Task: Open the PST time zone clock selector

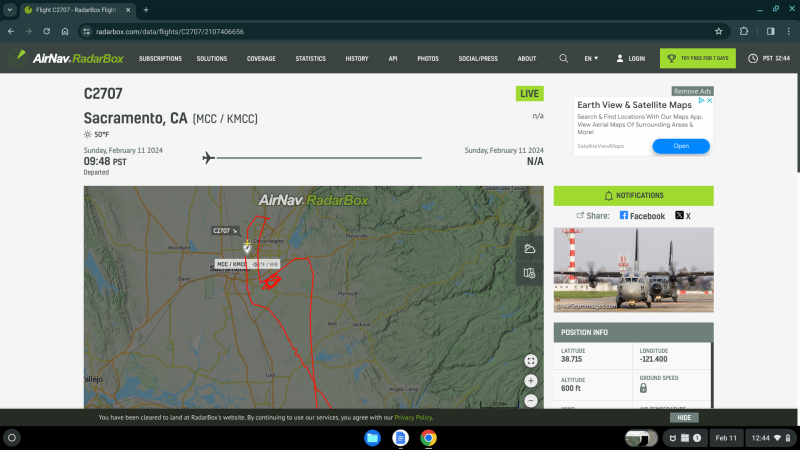Action: (x=768, y=58)
